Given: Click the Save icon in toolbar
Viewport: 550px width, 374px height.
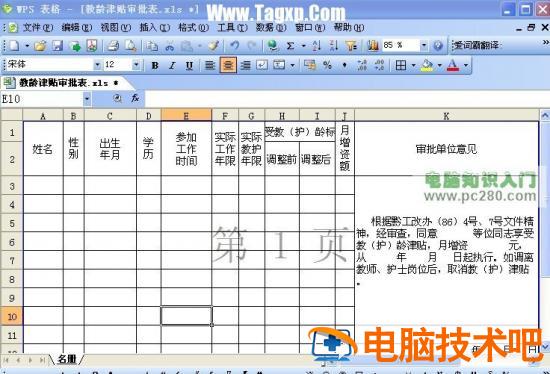Looking at the screenshot, I should pyautogui.click(x=58, y=46).
